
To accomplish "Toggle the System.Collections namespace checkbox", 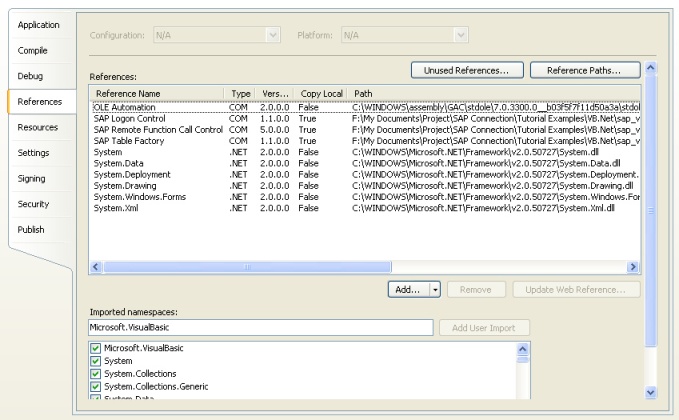I will [x=97, y=374].
